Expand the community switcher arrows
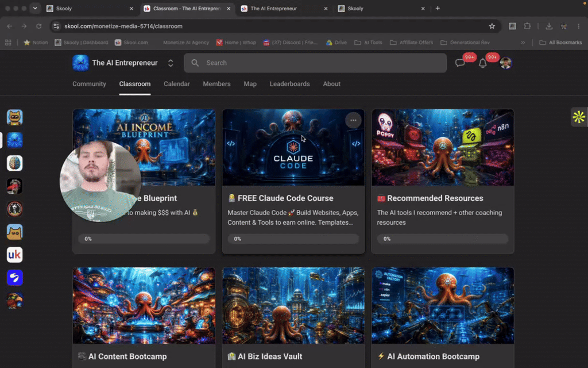The height and width of the screenshot is (368, 588). coord(171,63)
